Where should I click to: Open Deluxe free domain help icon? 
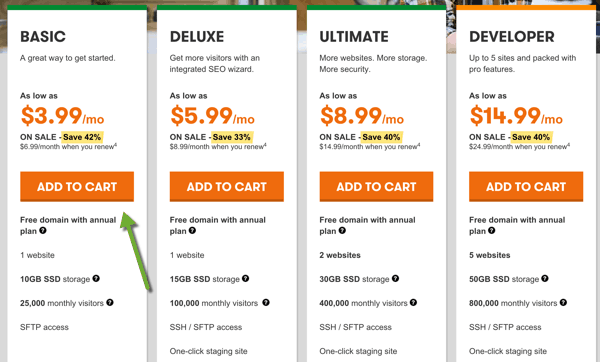(x=192, y=230)
